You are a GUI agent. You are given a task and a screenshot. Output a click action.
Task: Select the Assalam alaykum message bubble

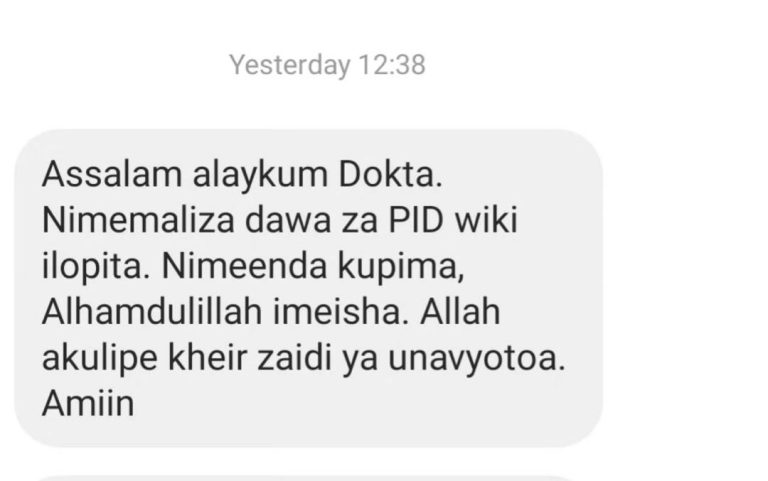pyautogui.click(x=309, y=288)
